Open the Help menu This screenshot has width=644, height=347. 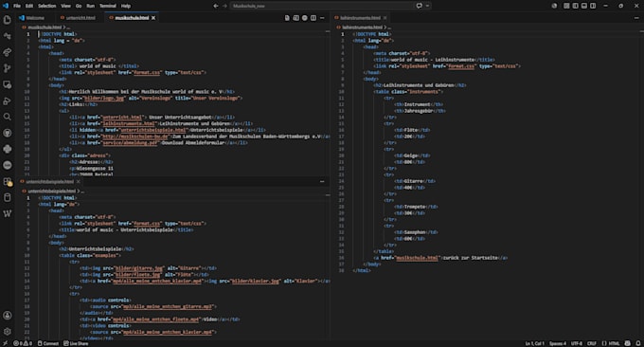[x=126, y=6]
